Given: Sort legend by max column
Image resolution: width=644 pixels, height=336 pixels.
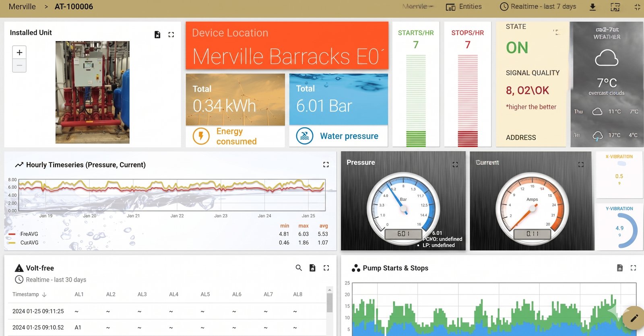Looking at the screenshot, I should tap(303, 226).
